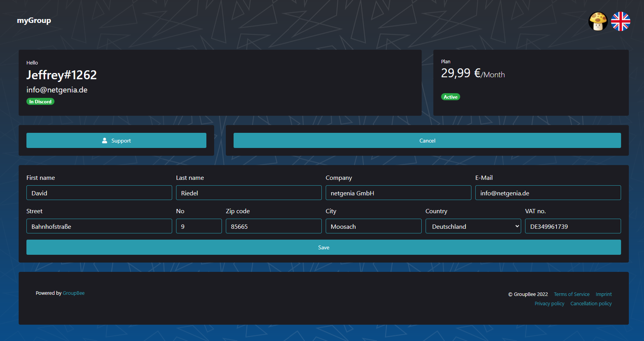Focus the Zip code field
The image size is (644, 341).
(274, 226)
